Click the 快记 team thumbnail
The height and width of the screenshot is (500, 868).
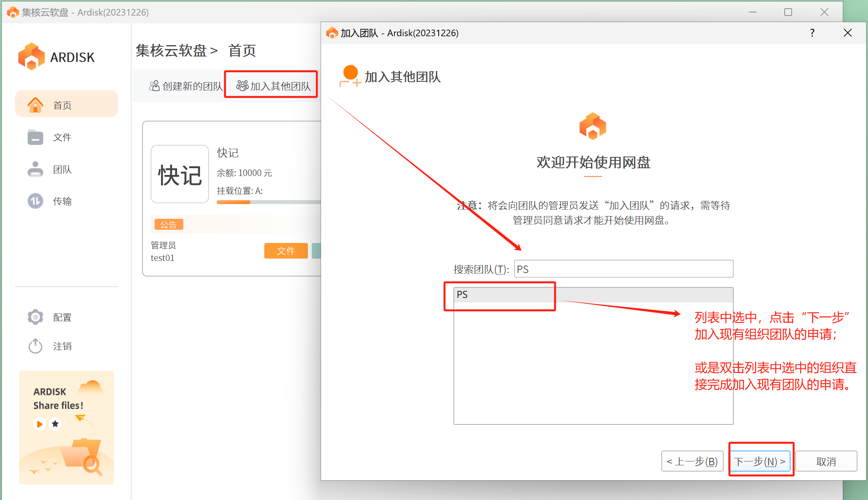tap(180, 174)
